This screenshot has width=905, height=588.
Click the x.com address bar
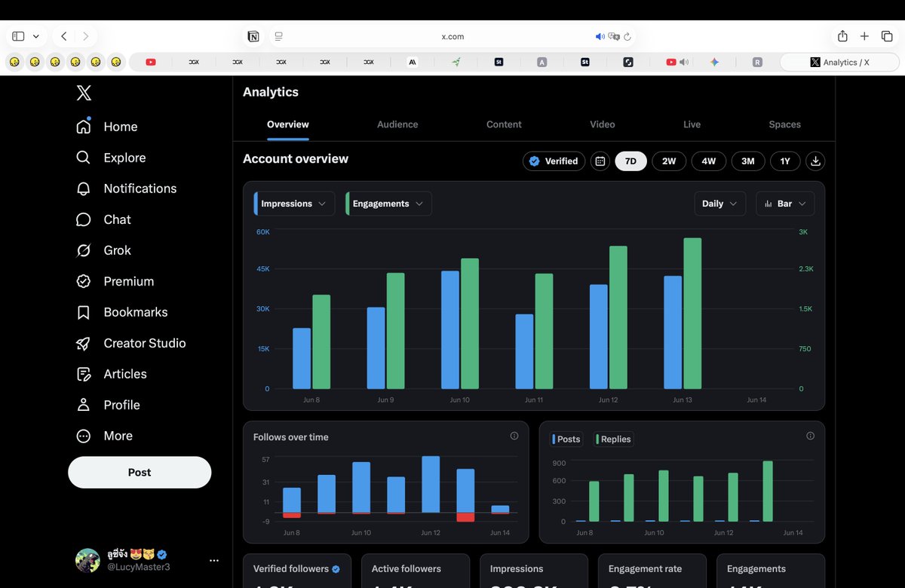pyautogui.click(x=452, y=36)
